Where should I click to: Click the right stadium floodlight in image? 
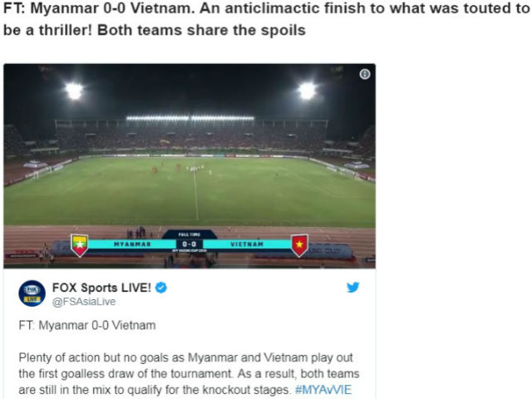[x=307, y=91]
